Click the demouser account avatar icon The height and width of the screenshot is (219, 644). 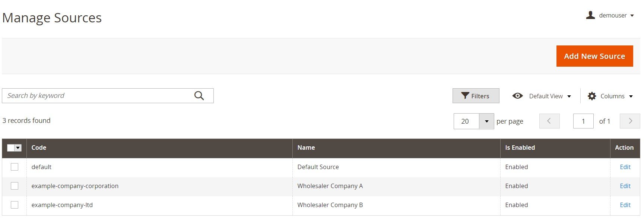click(x=590, y=15)
